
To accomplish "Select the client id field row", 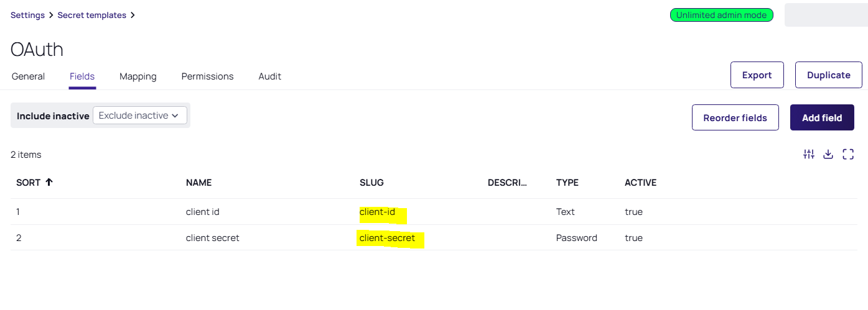I will (434, 212).
